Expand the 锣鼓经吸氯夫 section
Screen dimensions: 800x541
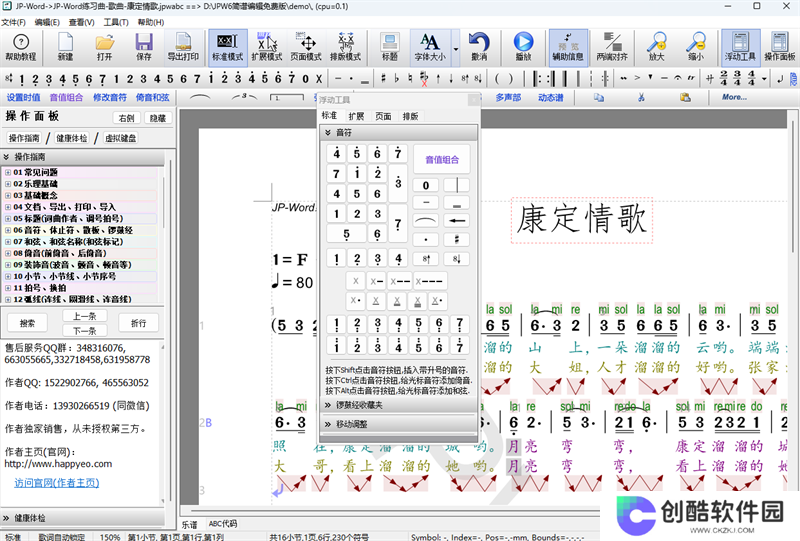click(x=398, y=405)
